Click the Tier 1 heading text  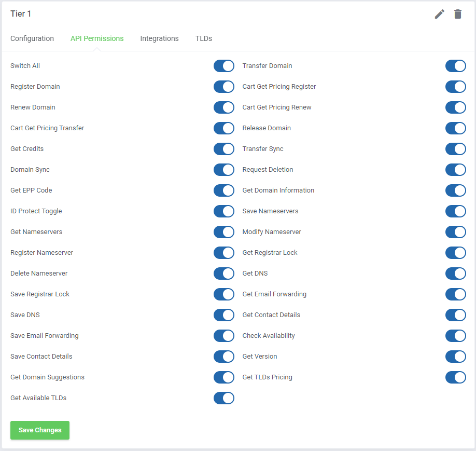coord(21,14)
